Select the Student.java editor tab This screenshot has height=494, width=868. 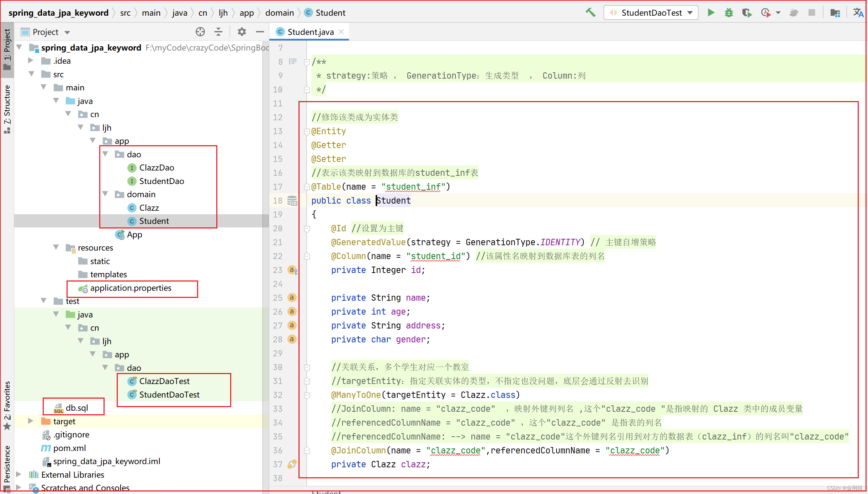[x=309, y=32]
